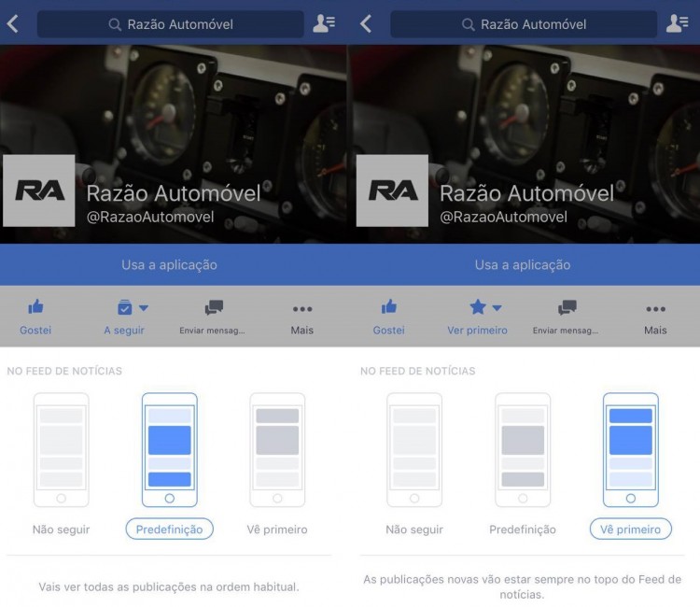Viewport: 700px width, 607px height.
Task: Choose Predefinição label in right screen
Action: (523, 529)
